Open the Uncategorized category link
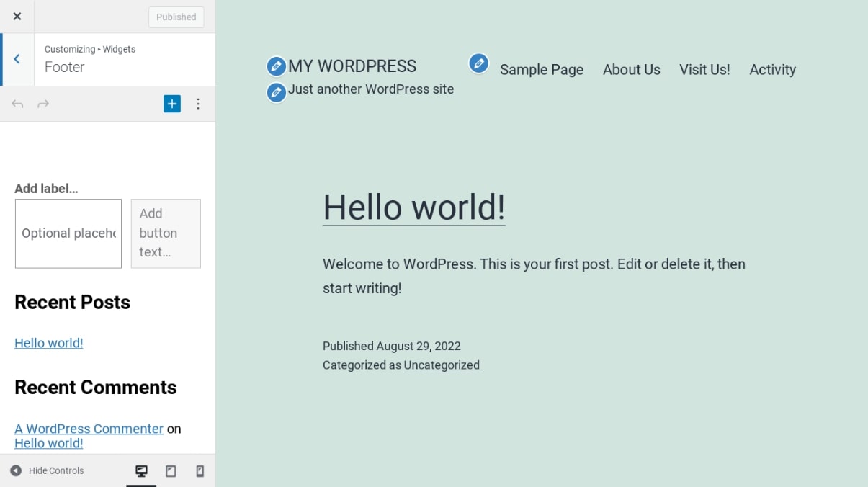This screenshot has height=487, width=868. point(442,365)
